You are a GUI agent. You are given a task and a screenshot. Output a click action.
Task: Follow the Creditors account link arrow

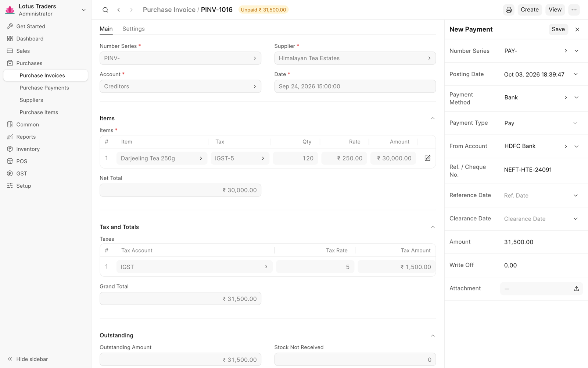pos(255,86)
